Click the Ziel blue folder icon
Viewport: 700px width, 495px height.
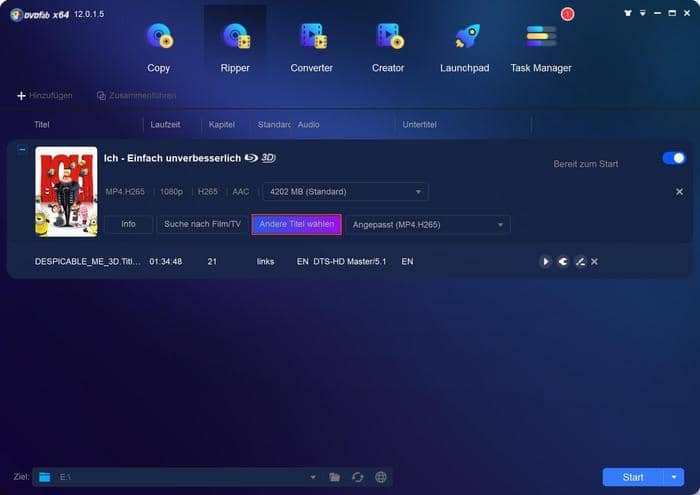[45, 477]
